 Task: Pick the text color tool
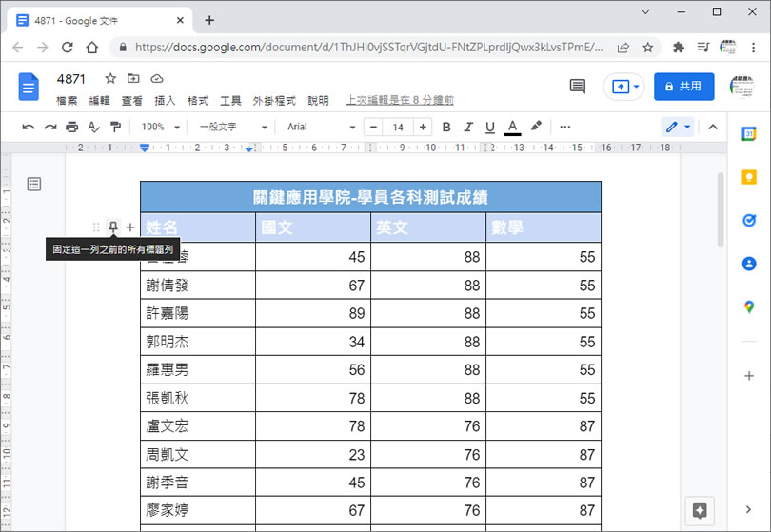[513, 127]
